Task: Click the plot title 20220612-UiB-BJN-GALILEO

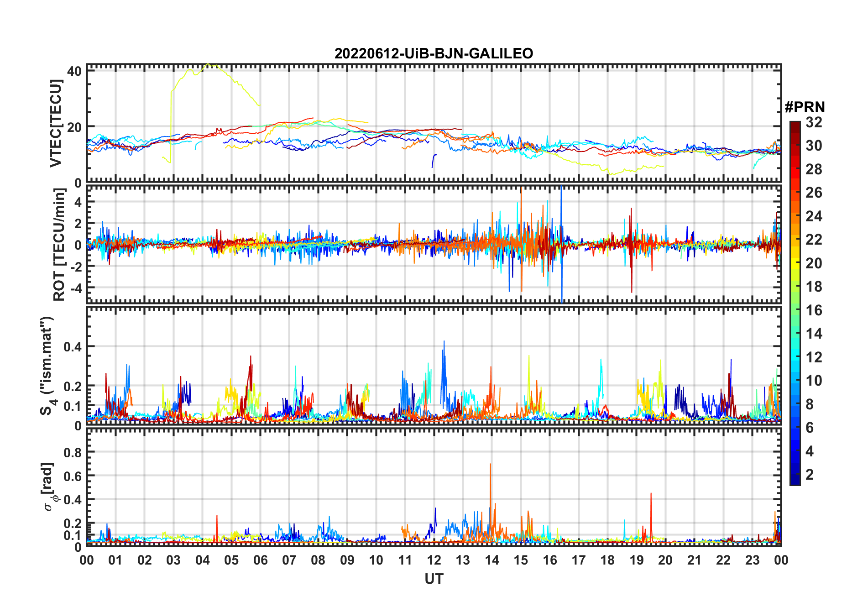Action: 434,53
